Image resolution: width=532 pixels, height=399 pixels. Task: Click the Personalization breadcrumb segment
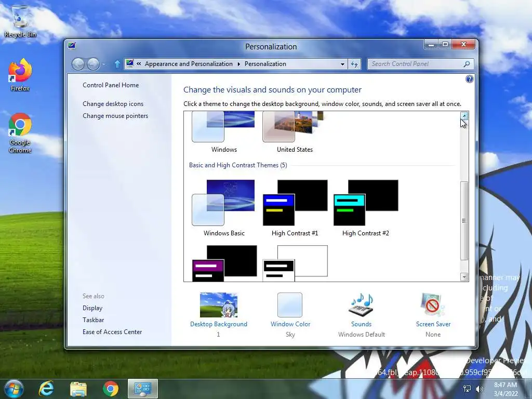[x=265, y=64]
